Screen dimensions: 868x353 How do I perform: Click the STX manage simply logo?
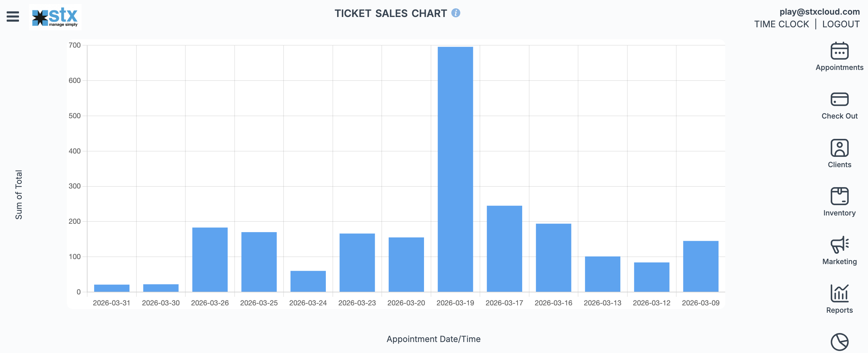point(55,17)
